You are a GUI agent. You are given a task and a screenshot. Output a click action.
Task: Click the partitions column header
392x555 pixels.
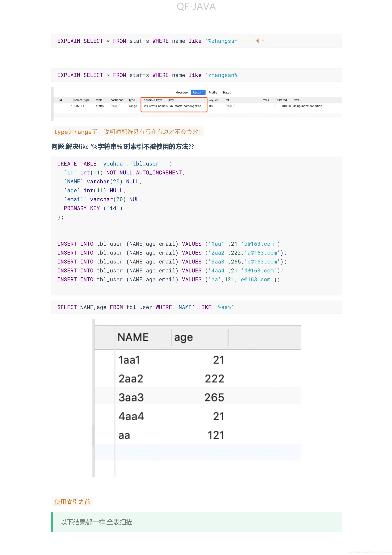point(117,100)
